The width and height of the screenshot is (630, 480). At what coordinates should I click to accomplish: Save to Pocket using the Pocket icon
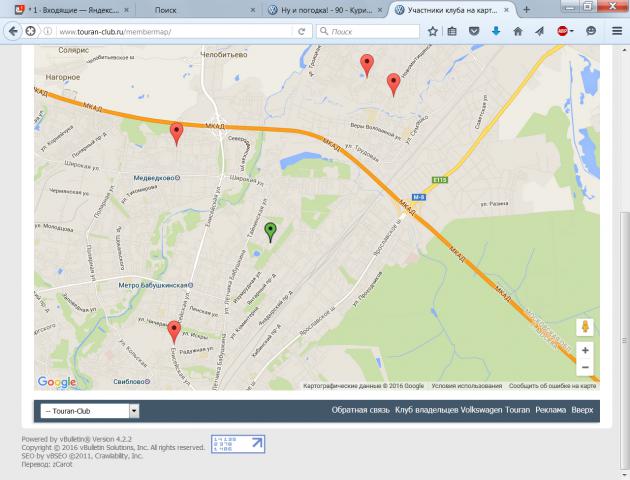point(474,31)
